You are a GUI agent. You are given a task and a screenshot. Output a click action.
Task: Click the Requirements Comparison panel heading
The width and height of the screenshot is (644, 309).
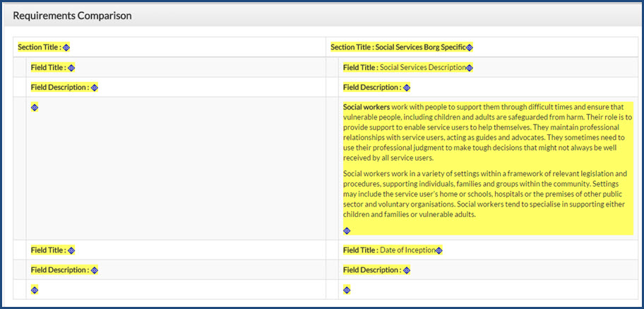coord(72,16)
